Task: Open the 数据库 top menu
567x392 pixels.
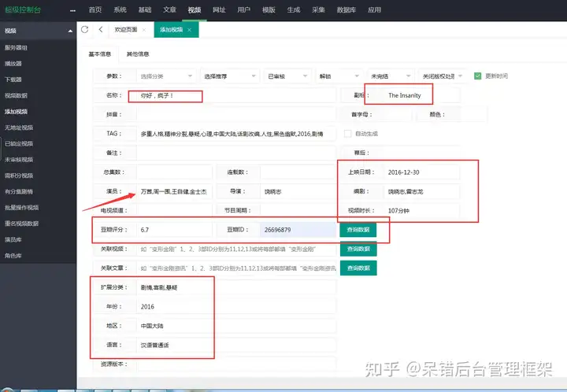Action: coord(346,9)
